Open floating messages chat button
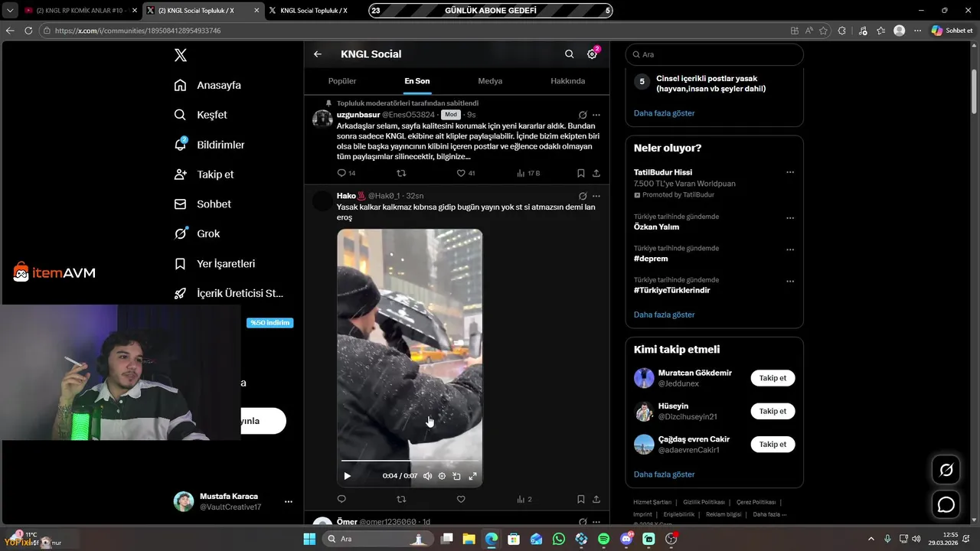 (x=946, y=505)
